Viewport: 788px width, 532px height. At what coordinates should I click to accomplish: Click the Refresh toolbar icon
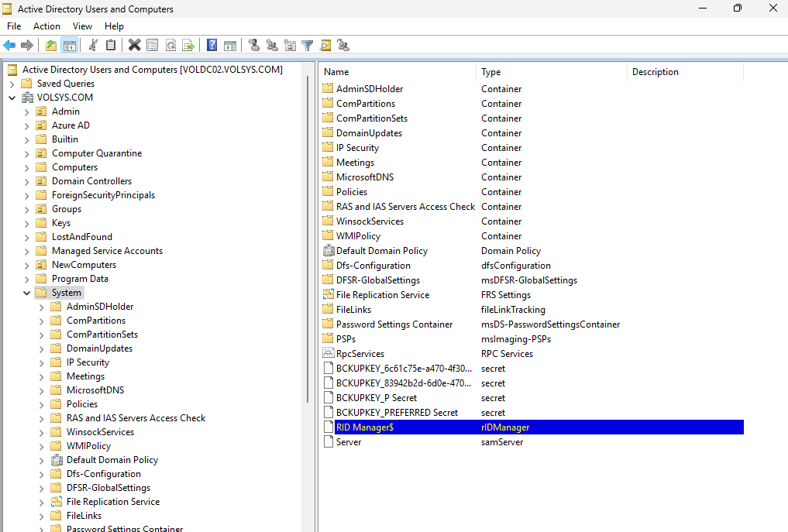pos(170,46)
